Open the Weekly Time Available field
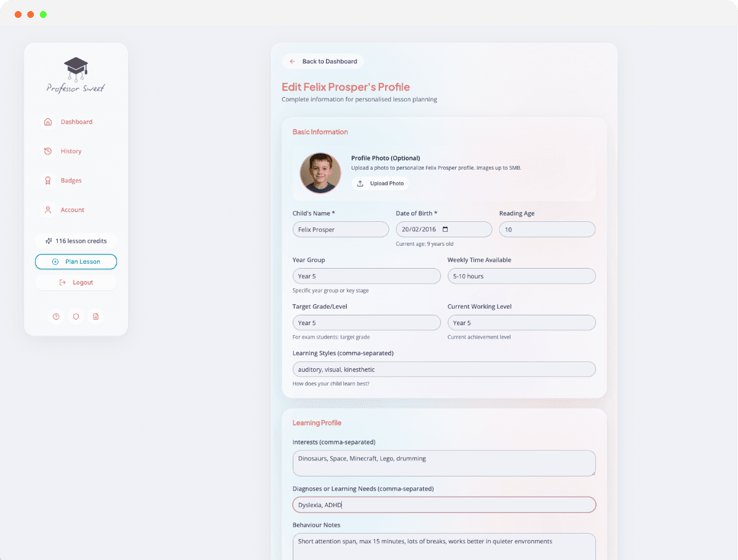 tap(521, 276)
